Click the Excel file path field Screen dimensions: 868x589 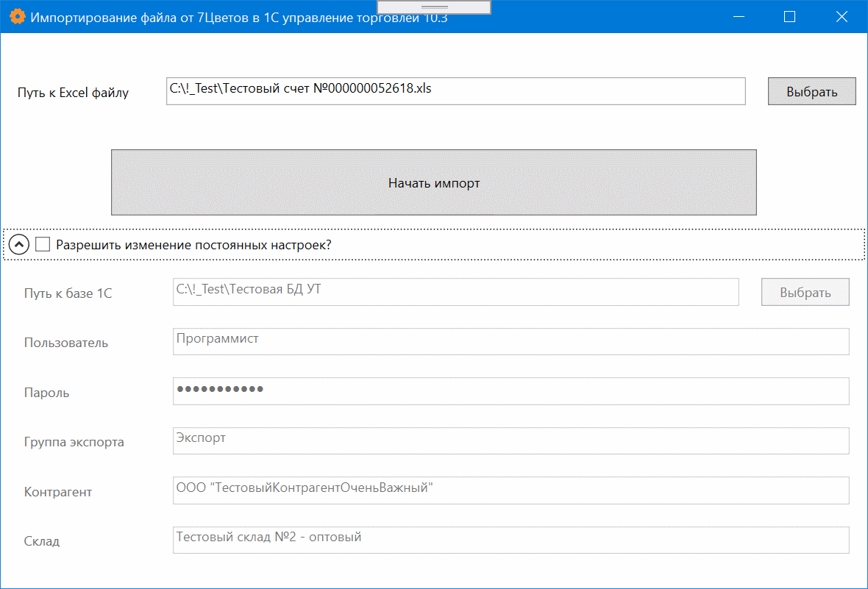pos(455,91)
